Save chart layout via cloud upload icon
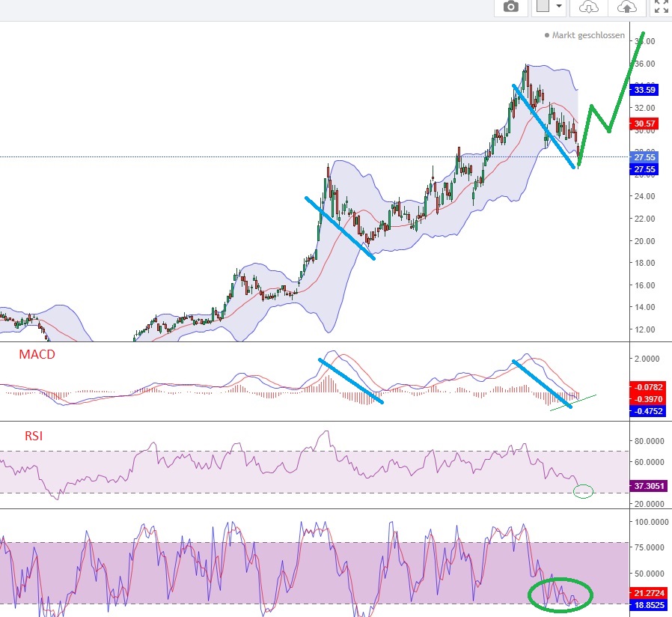 626,7
